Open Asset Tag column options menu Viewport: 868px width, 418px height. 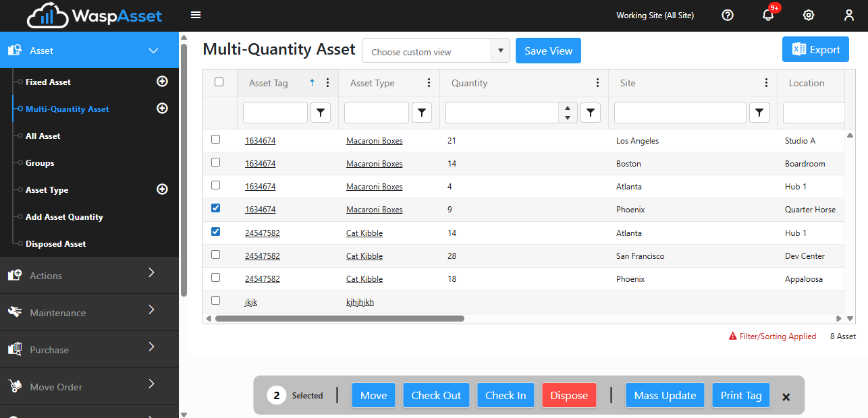click(x=328, y=83)
